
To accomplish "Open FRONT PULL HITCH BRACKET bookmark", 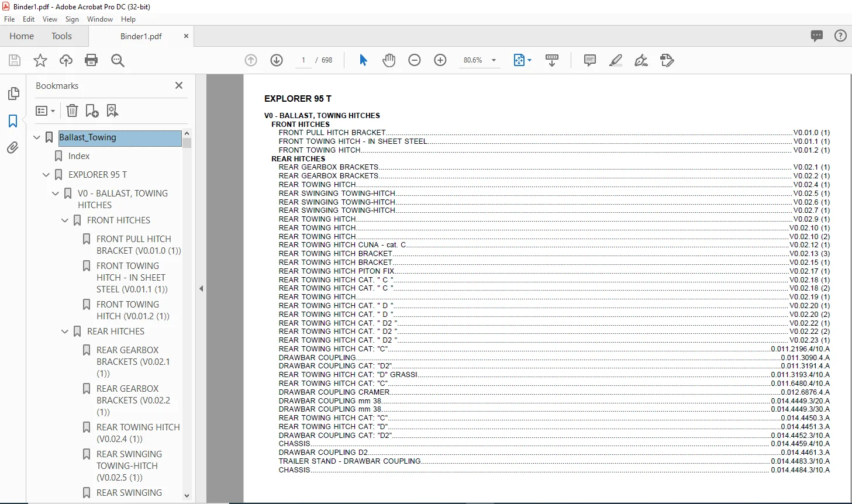I will tap(139, 245).
